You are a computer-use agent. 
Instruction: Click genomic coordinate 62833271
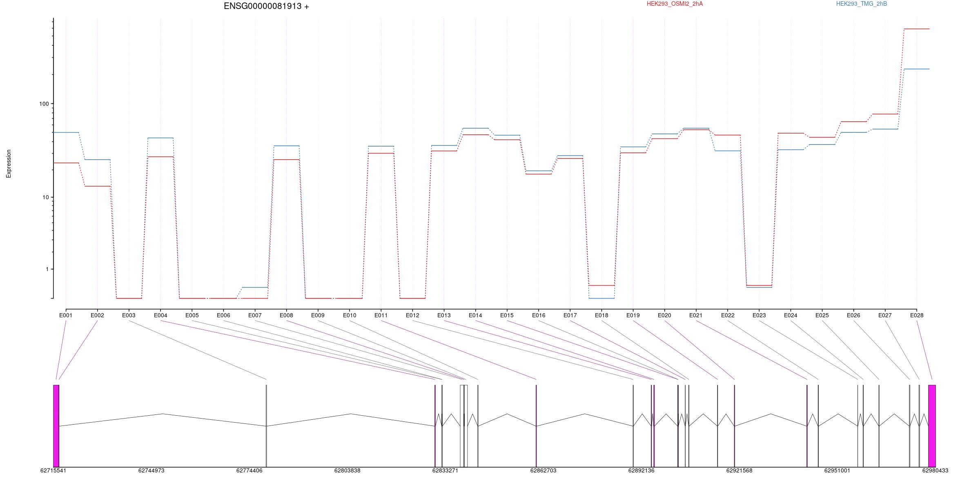click(445, 470)
